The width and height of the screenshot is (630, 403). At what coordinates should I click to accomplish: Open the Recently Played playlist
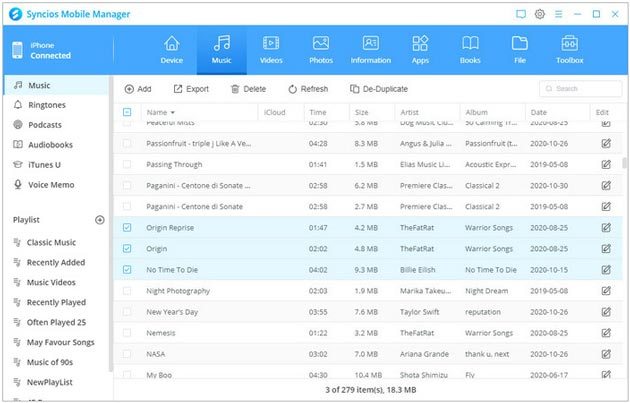(x=56, y=302)
